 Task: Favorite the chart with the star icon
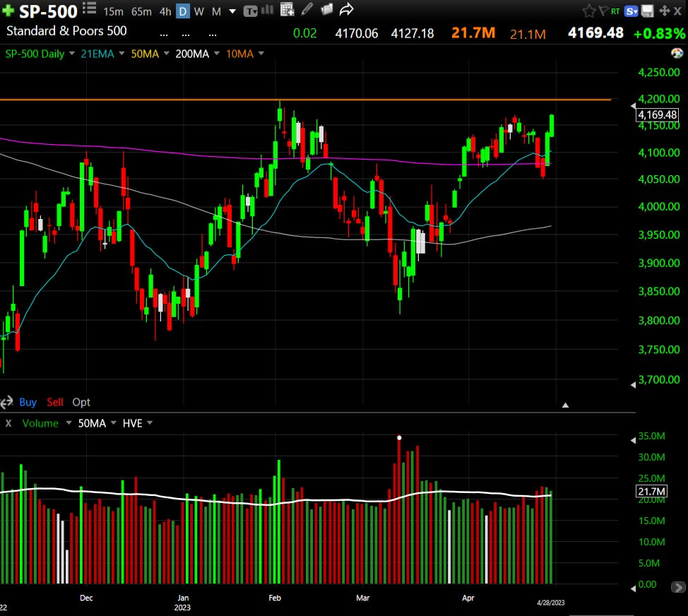(589, 11)
